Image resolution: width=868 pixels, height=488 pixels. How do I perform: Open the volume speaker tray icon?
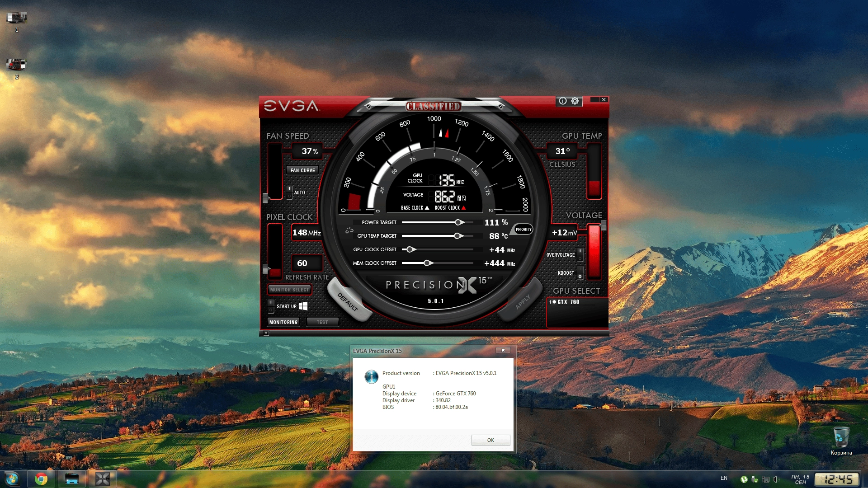click(776, 479)
